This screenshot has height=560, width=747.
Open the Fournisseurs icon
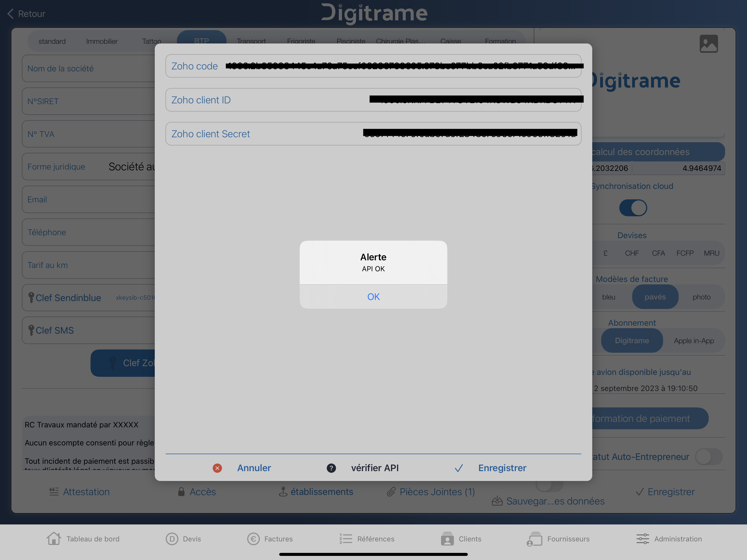pyautogui.click(x=534, y=539)
